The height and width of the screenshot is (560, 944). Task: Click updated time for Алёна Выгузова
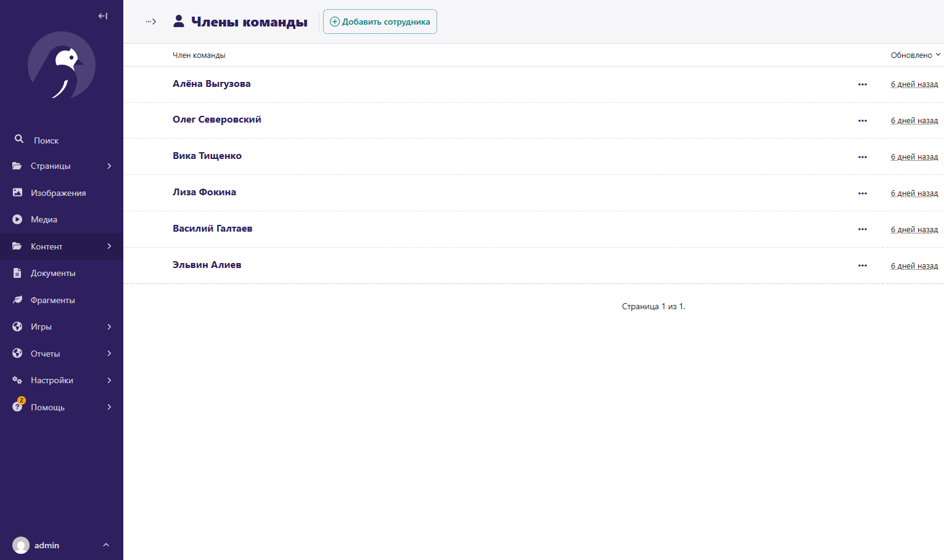(x=914, y=84)
